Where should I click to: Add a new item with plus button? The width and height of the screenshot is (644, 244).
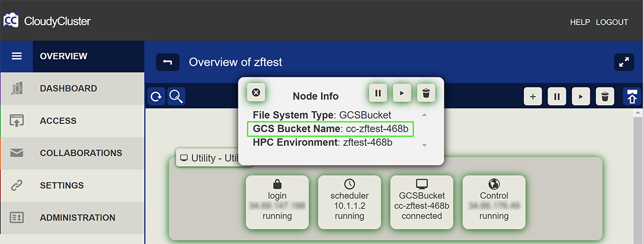(533, 97)
